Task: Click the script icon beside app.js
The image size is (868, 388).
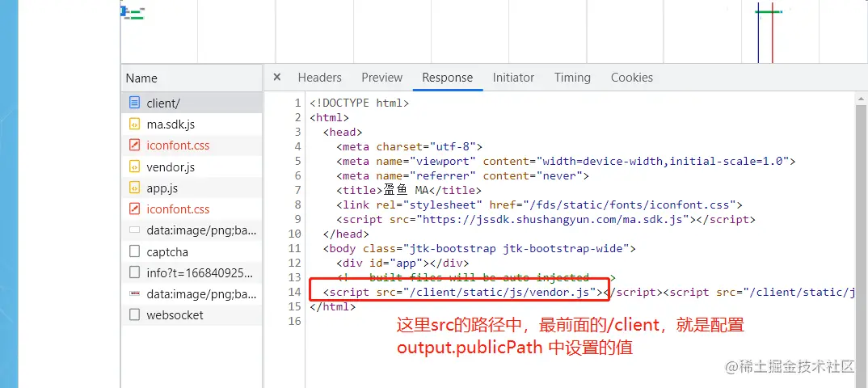Action: click(x=134, y=188)
